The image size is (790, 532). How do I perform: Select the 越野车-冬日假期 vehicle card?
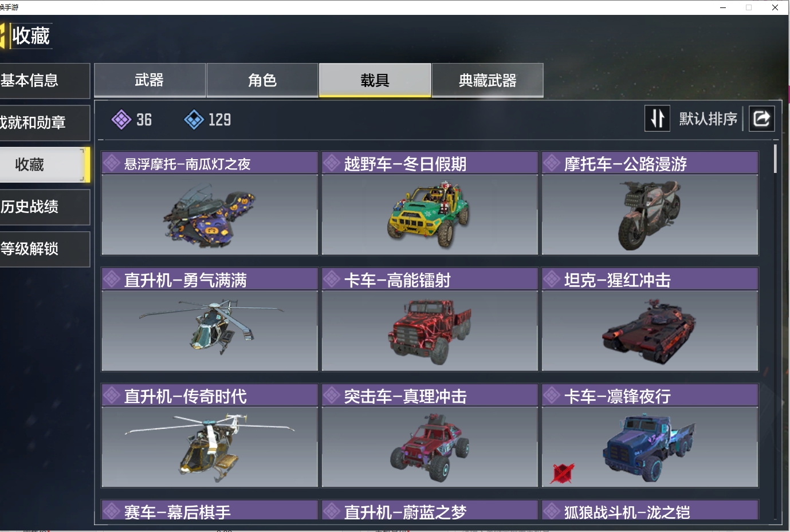[430, 203]
